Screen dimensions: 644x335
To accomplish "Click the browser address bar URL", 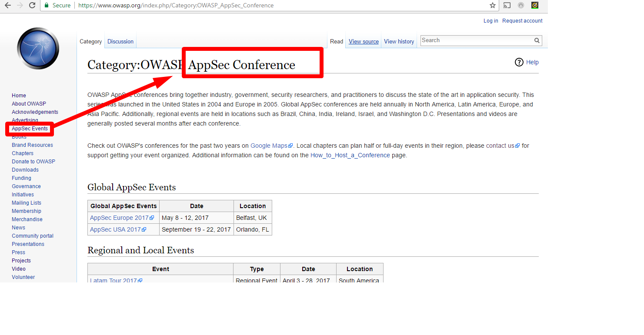I will click(x=176, y=5).
